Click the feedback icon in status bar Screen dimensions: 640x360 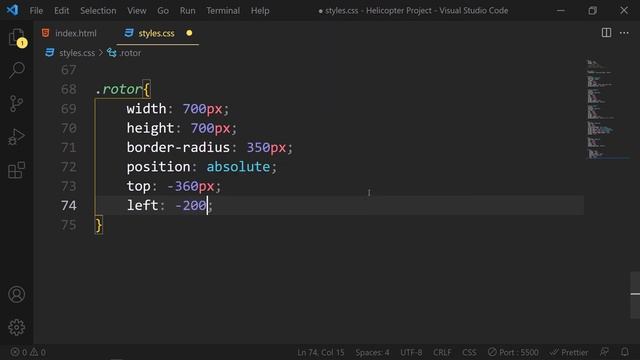[x=604, y=352]
